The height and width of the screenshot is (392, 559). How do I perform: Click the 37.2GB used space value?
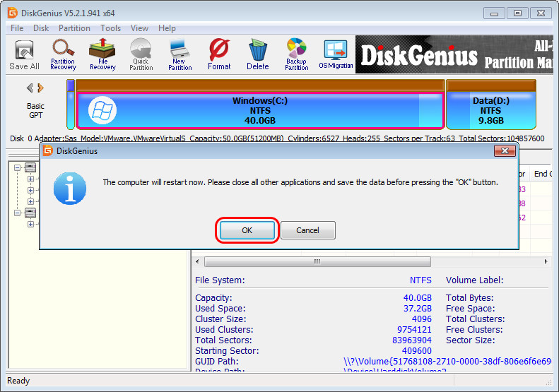417,308
